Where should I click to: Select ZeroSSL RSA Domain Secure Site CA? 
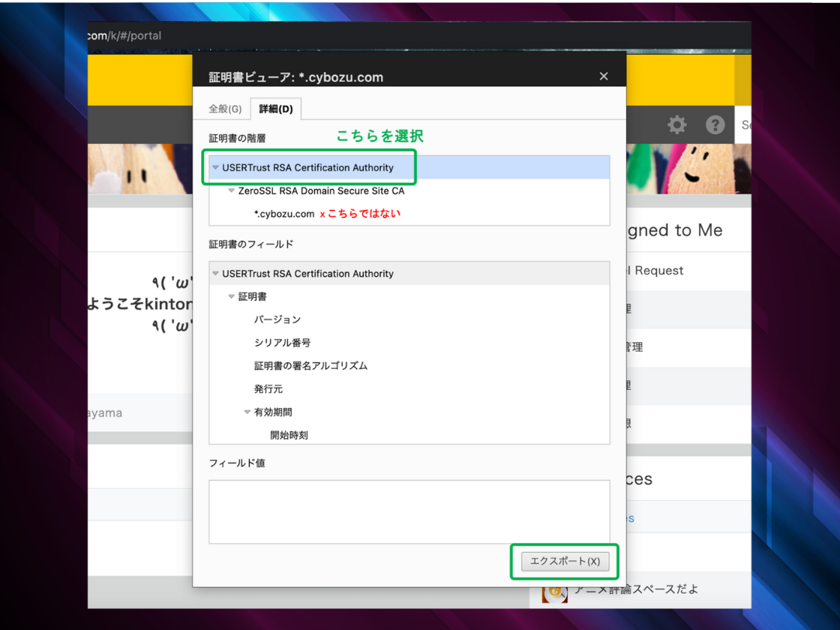click(321, 191)
